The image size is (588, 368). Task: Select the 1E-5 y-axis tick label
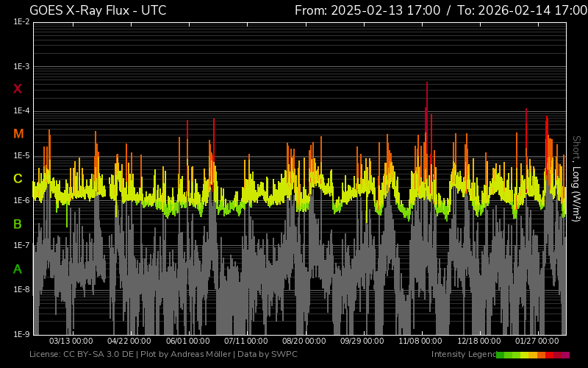pos(21,156)
